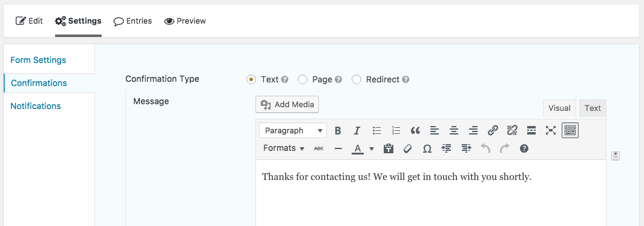The width and height of the screenshot is (644, 226).
Task: Remove link with the unlink icon
Action: pos(512,131)
